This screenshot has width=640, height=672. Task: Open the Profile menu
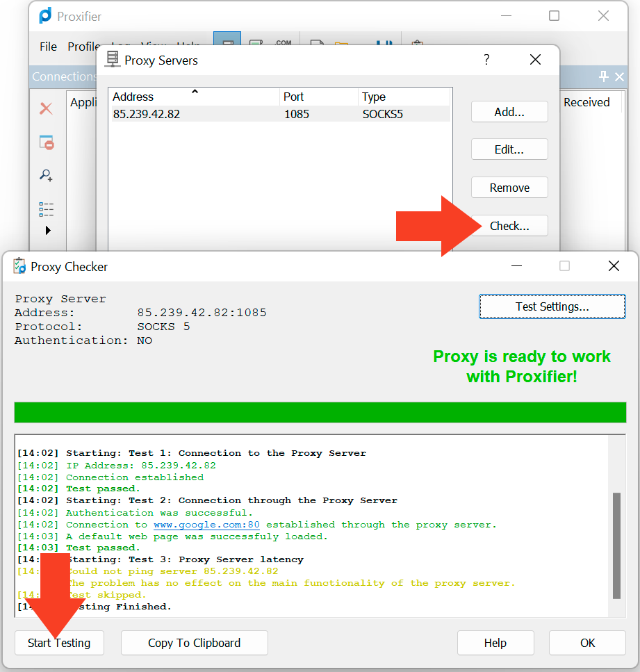coord(83,47)
